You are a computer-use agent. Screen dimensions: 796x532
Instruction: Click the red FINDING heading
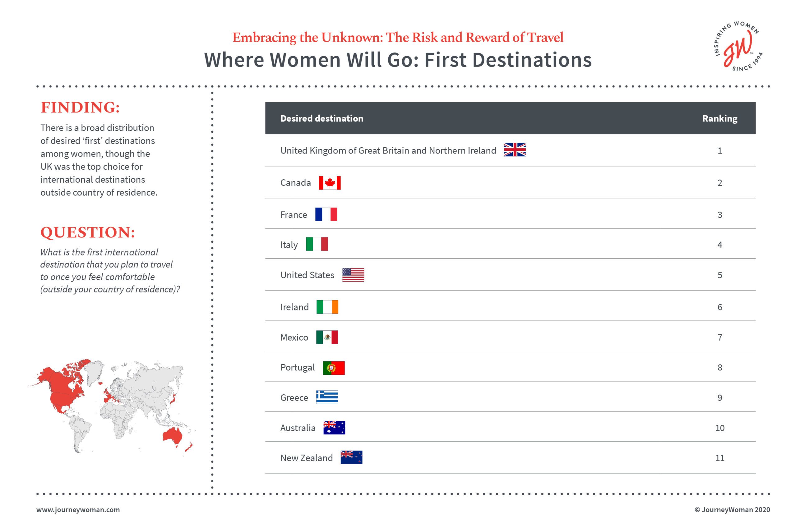pyautogui.click(x=80, y=107)
